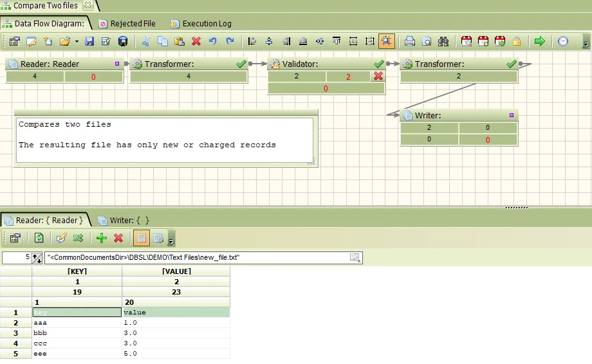
Task: Switch to the Reader: { Reader } bottom tab
Action: [44, 221]
